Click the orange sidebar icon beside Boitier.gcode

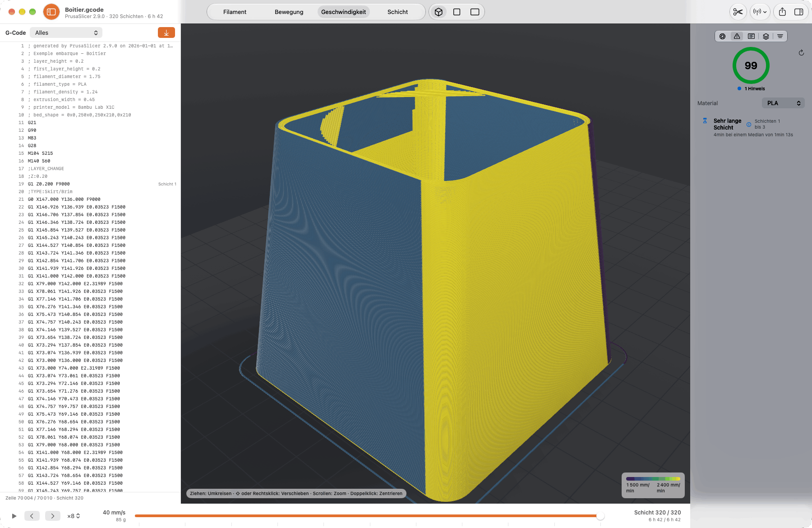pos(51,12)
